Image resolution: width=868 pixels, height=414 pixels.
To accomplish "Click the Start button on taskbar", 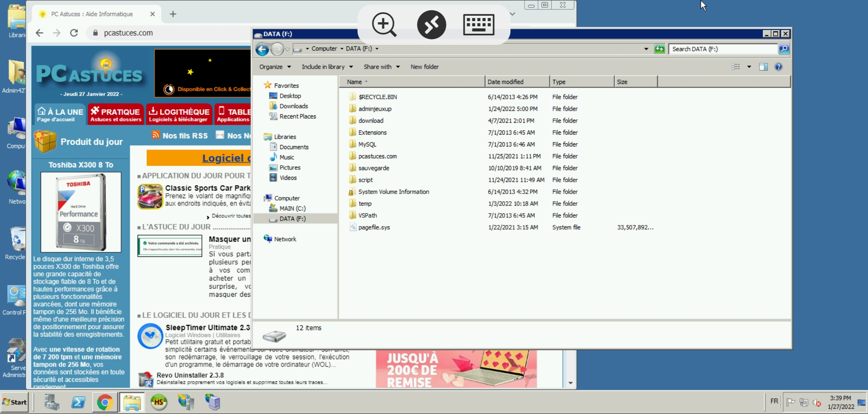I will point(15,402).
